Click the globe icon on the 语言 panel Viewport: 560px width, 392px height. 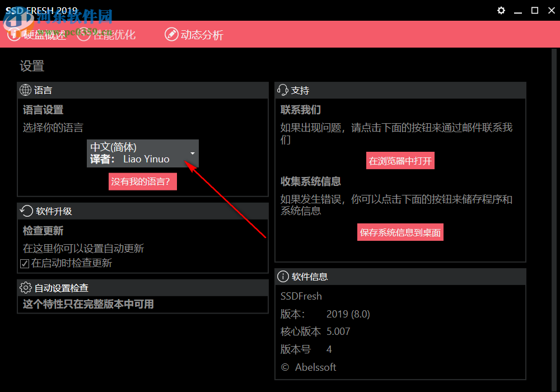25,90
